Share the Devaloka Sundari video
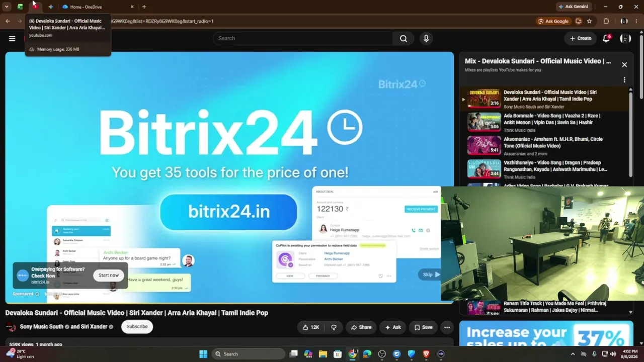 point(361,327)
